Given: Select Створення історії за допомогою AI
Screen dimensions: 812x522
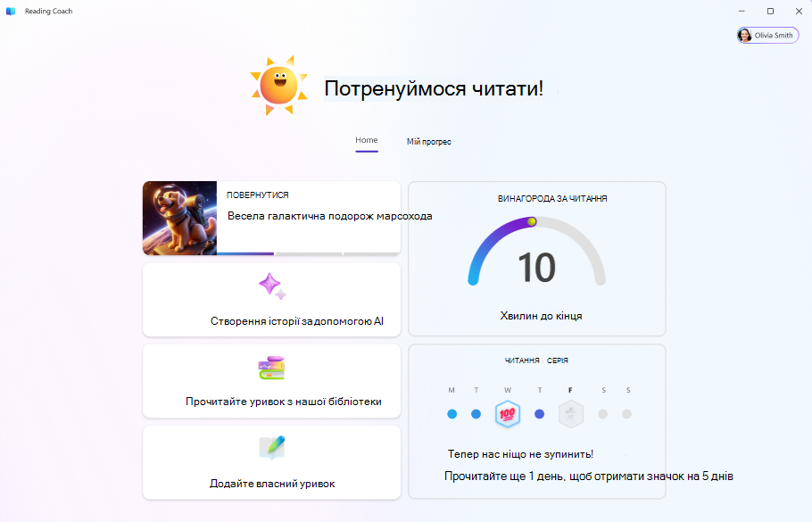Looking at the screenshot, I should (x=297, y=321).
